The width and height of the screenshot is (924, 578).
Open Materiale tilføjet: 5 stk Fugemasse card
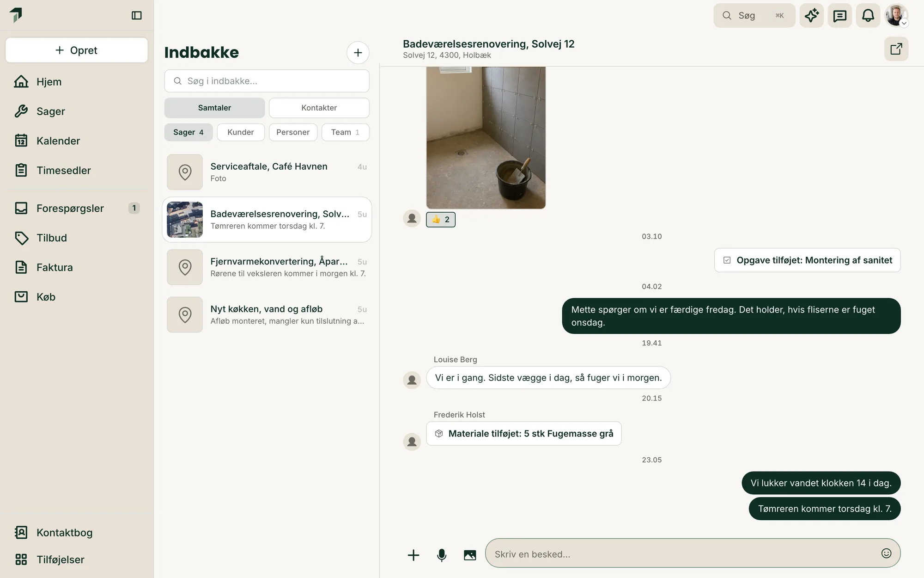523,434
